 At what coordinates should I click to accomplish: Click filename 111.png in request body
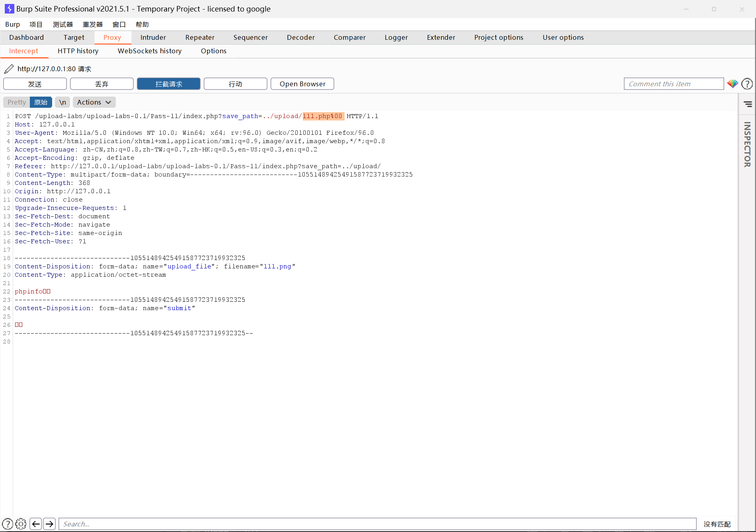point(277,266)
